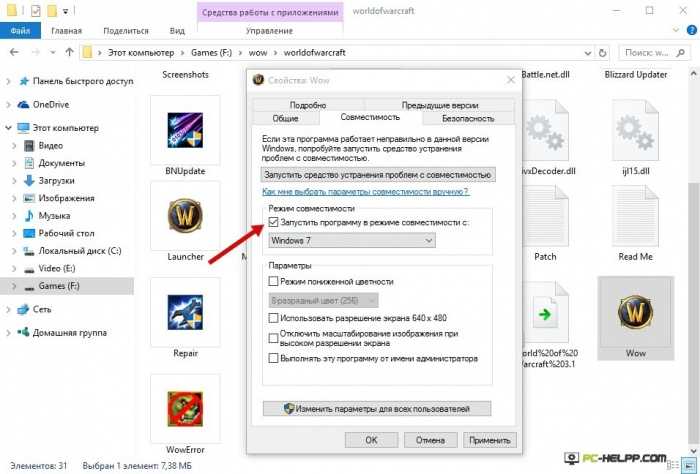The height and width of the screenshot is (474, 700).
Task: Switch to the Общие properties tab
Action: (286, 119)
